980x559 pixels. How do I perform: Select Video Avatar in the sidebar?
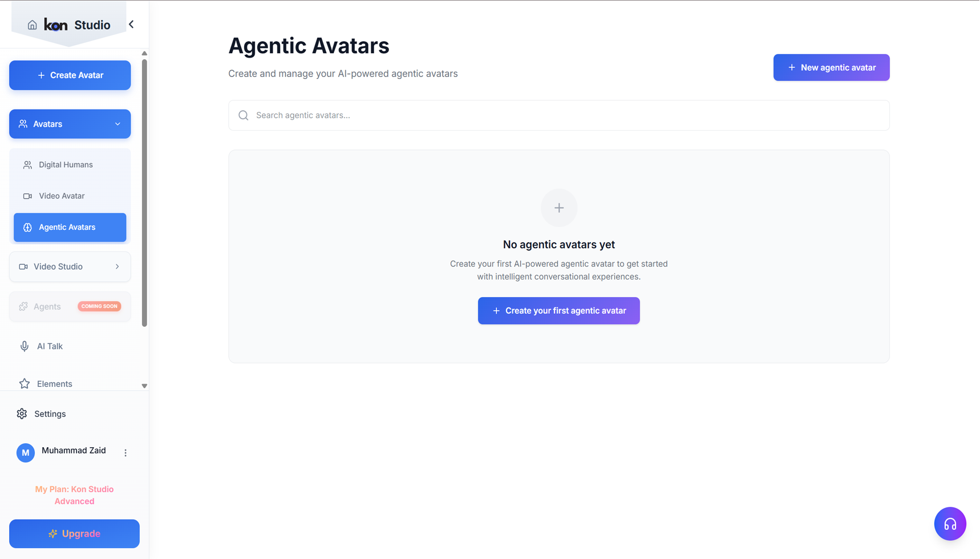[62, 196]
